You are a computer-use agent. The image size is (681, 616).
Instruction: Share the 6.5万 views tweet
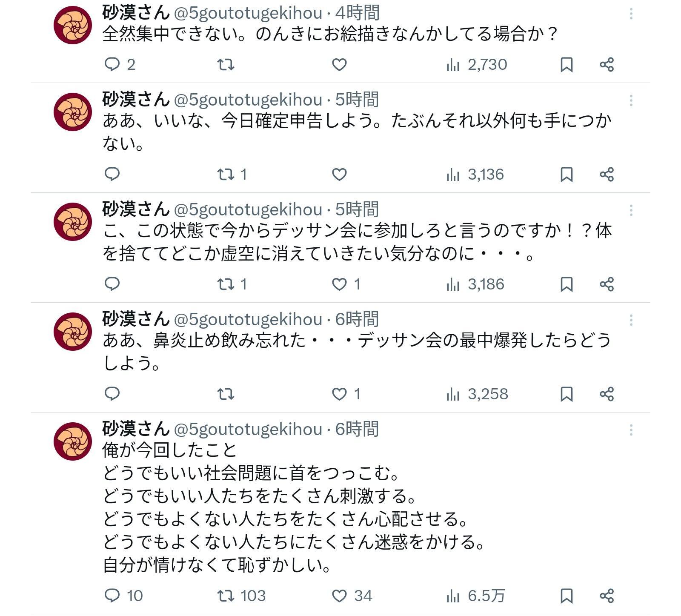click(x=607, y=596)
